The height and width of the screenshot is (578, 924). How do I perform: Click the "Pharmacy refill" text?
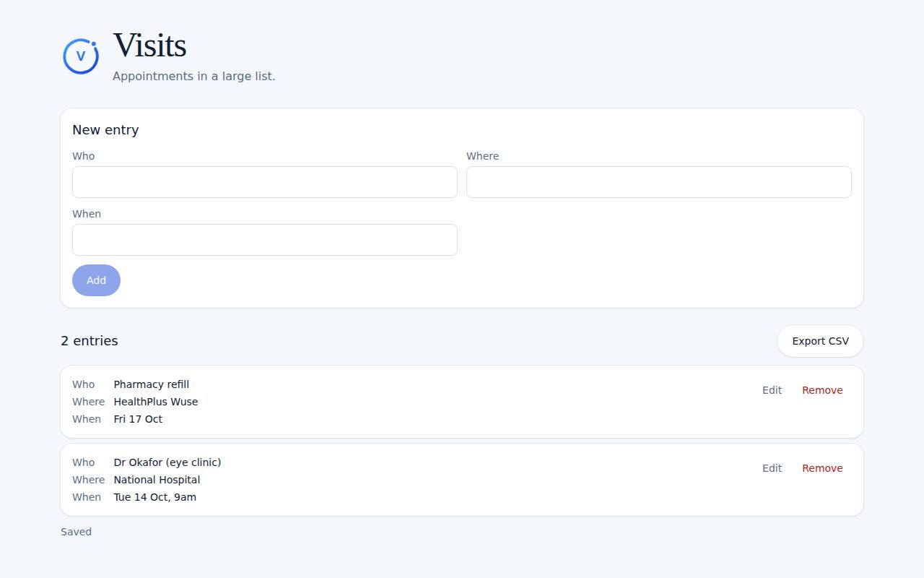(x=152, y=384)
